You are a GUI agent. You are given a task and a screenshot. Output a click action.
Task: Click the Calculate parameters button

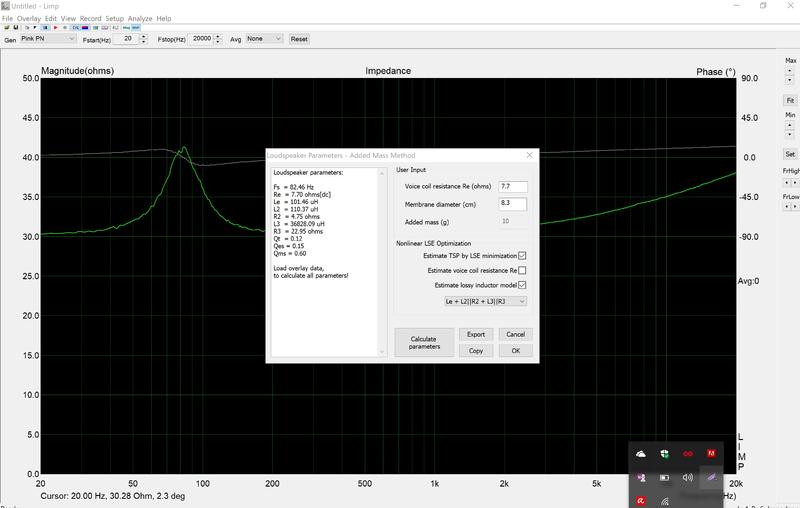424,342
